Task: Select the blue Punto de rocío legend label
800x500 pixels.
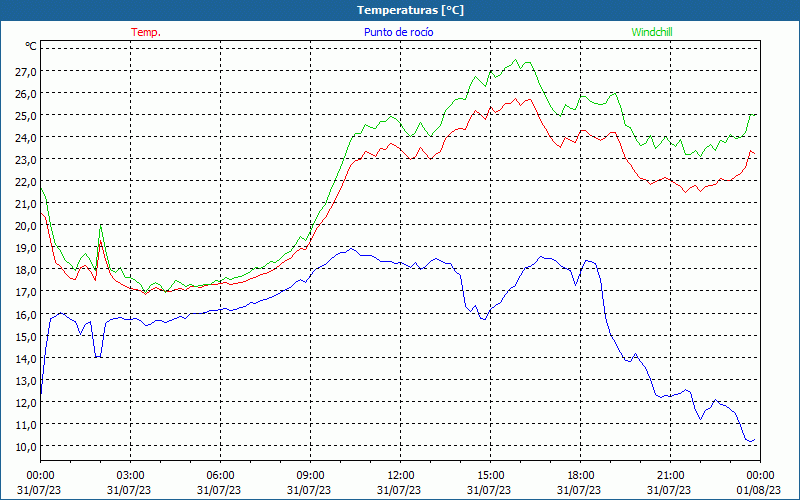Action: point(398,32)
